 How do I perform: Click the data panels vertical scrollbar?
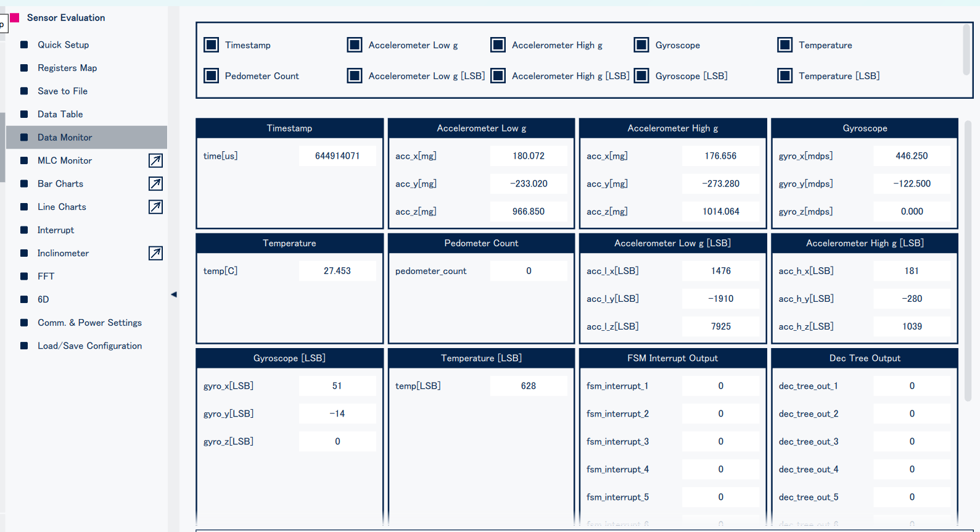point(967,259)
